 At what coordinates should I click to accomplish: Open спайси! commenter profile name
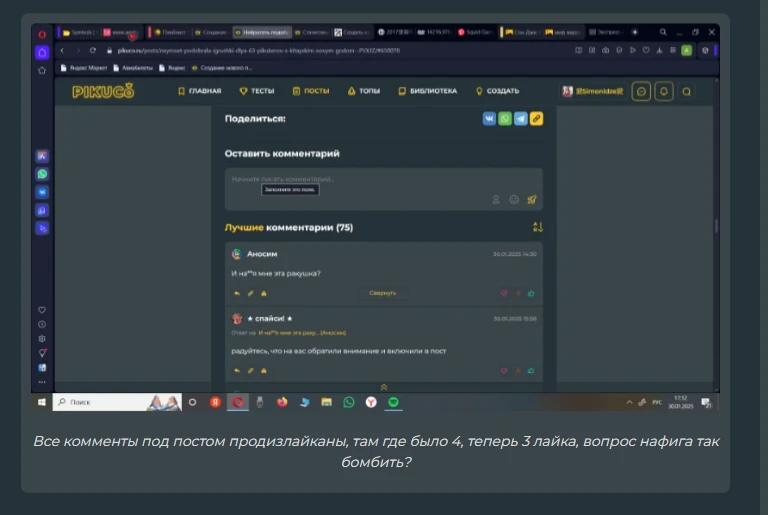pos(270,319)
